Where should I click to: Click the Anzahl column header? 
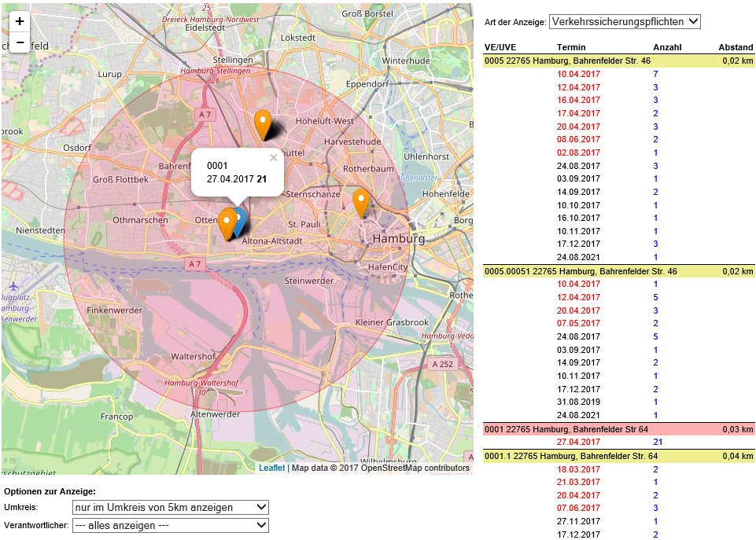pyautogui.click(x=667, y=47)
